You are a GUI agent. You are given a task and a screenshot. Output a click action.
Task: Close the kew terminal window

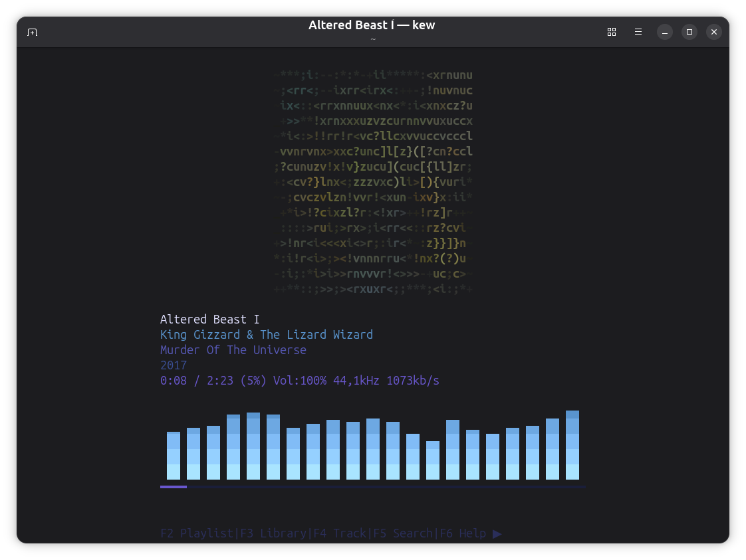coord(713,32)
